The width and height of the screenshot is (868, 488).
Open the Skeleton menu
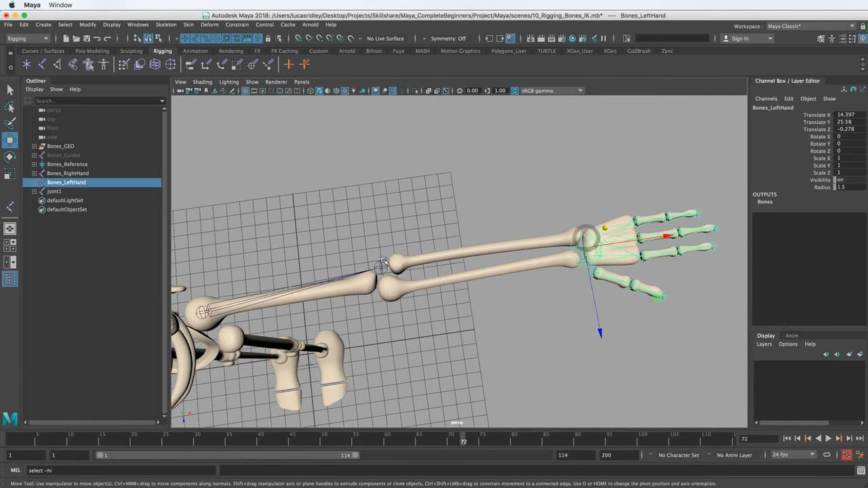(x=165, y=24)
